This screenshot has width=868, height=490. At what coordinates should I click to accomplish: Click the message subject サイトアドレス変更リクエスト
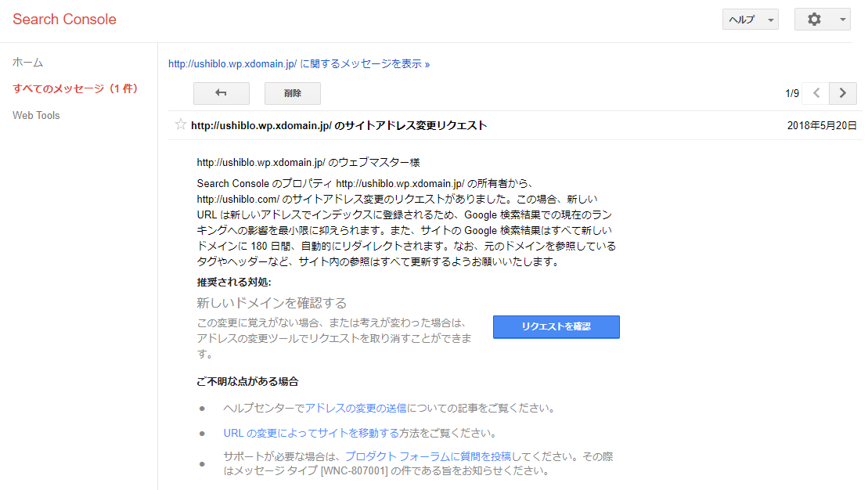(339, 126)
